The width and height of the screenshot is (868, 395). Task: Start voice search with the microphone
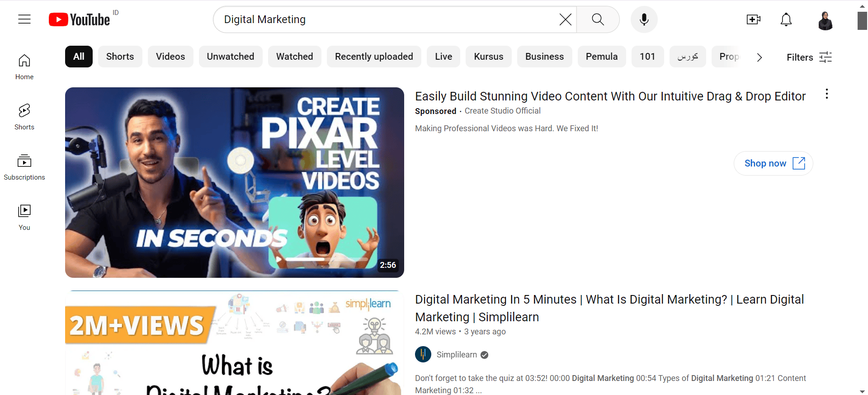click(644, 19)
